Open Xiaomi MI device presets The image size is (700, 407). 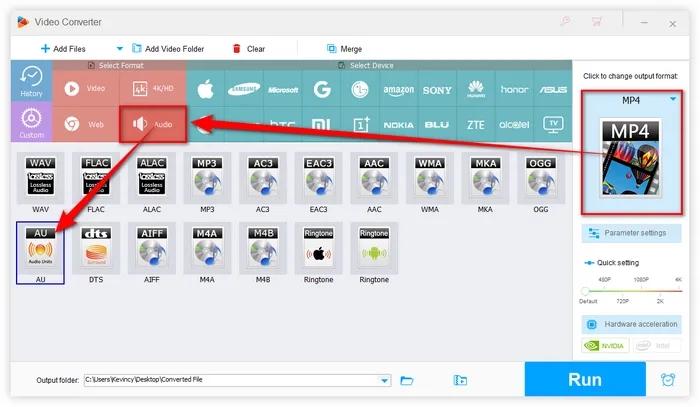coord(321,125)
